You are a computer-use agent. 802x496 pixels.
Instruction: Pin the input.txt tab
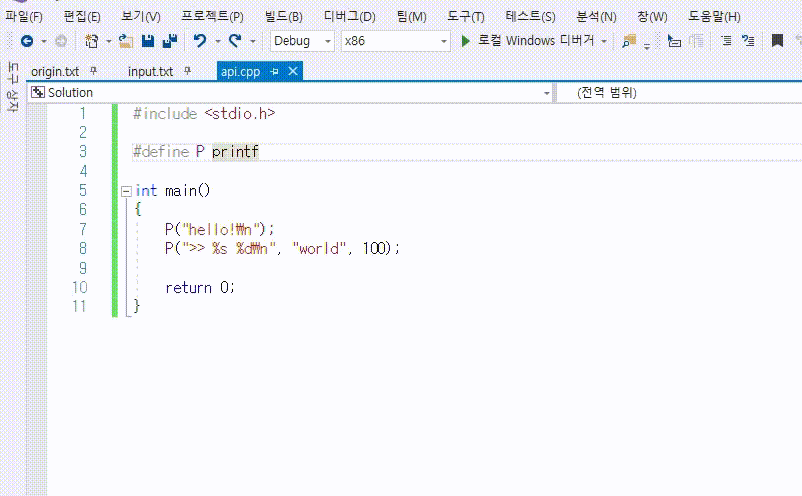[x=187, y=71]
